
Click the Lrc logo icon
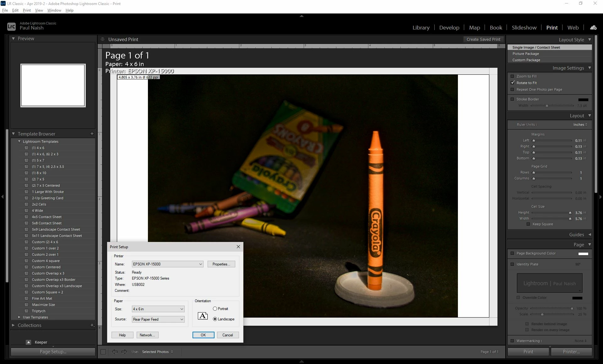[x=11, y=26]
